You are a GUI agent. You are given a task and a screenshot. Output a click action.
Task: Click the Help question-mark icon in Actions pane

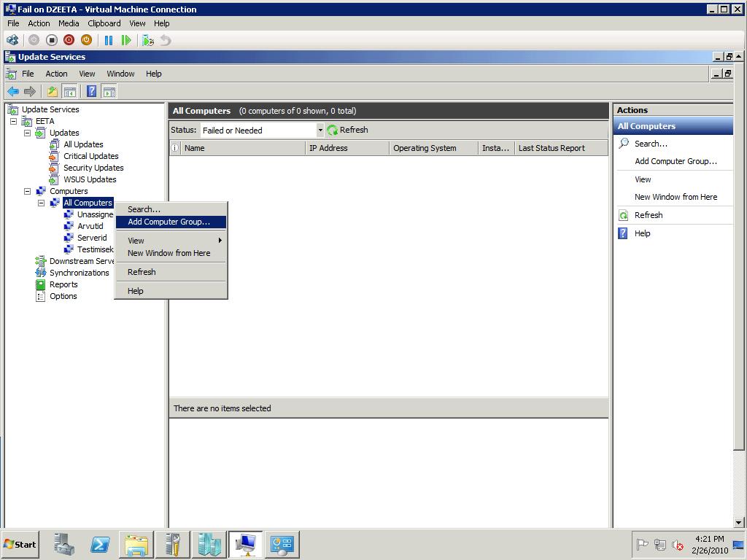click(x=623, y=233)
